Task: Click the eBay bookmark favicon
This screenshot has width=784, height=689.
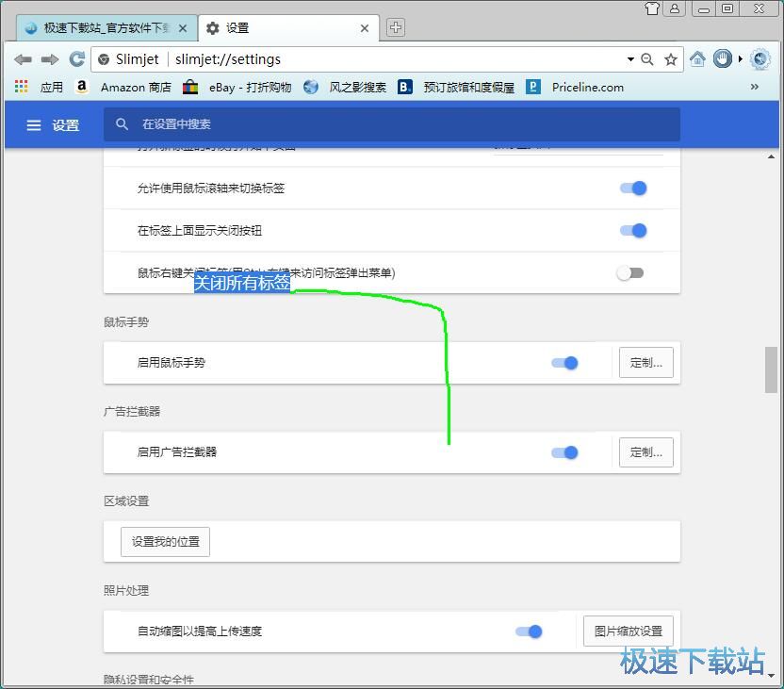Action: pyautogui.click(x=190, y=87)
